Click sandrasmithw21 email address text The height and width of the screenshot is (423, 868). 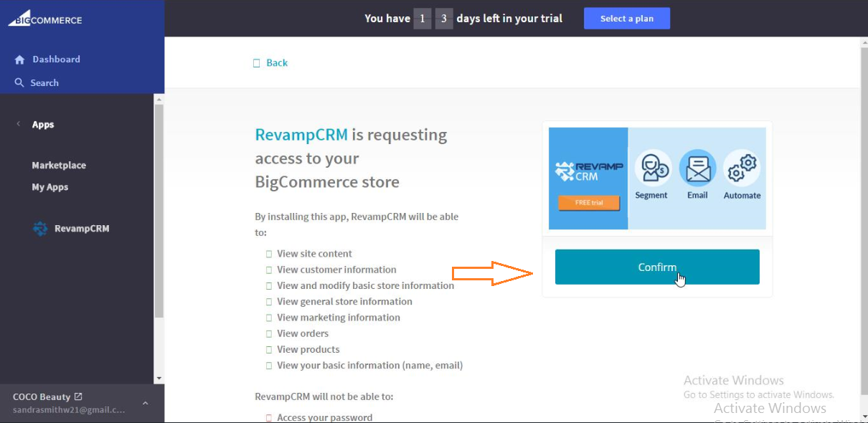69,410
